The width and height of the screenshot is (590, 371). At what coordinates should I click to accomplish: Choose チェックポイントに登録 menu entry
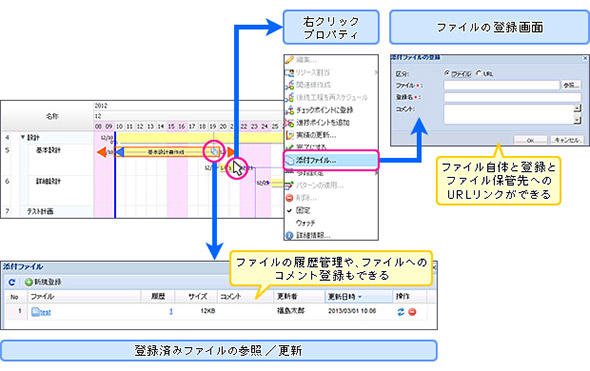pos(331,110)
